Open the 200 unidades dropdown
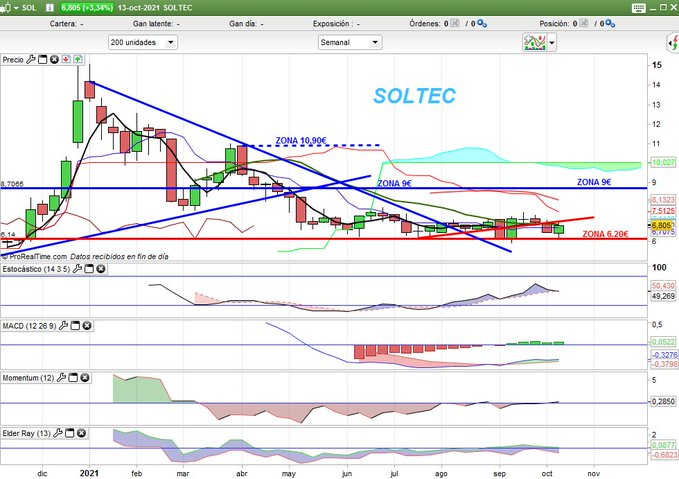This screenshot has height=479, width=679. [142, 42]
